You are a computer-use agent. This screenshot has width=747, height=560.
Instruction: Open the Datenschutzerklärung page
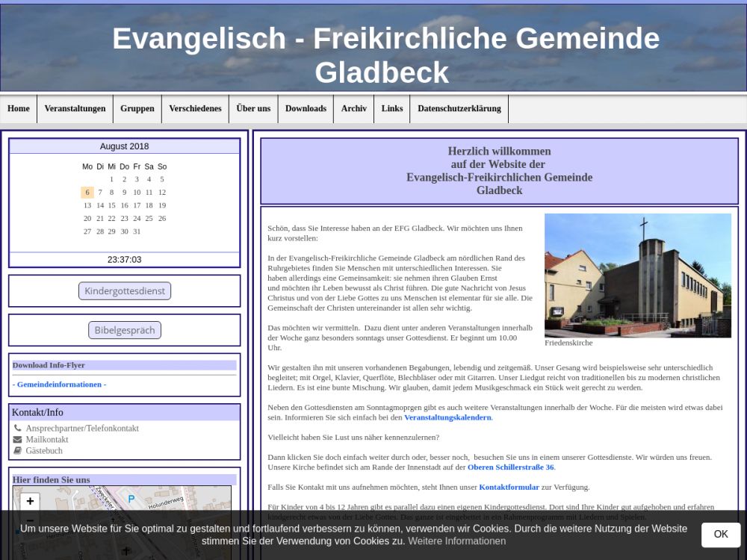coord(459,109)
